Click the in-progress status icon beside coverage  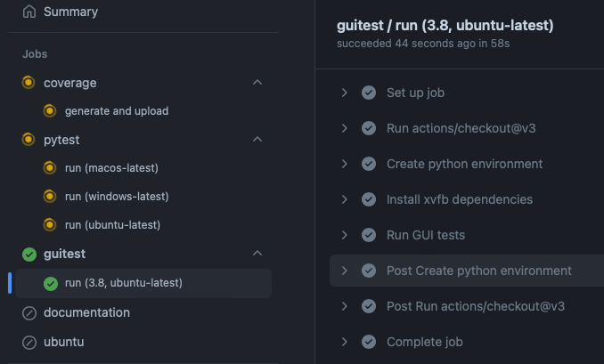(29, 83)
